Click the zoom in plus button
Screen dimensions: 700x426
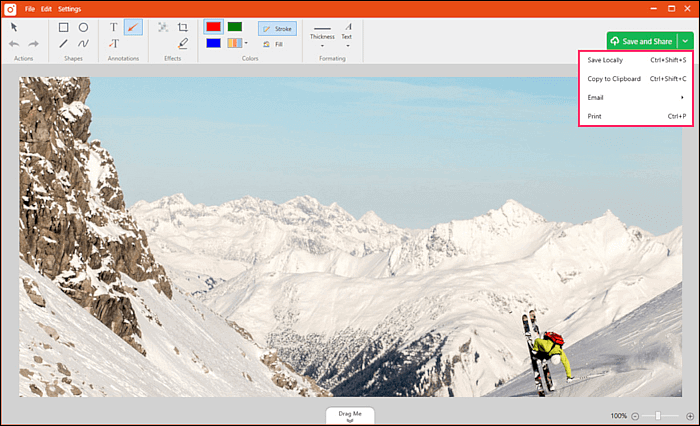pos(689,415)
